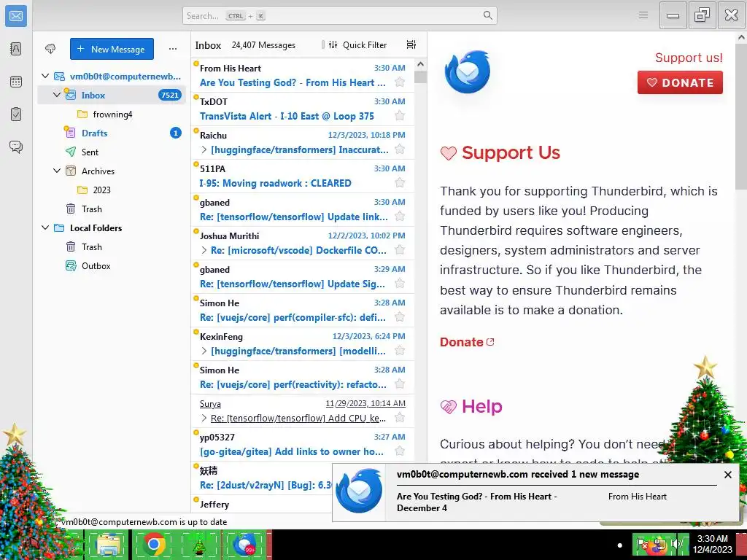Star the Simon He compiler-sfc message
This screenshot has width=747, height=560.
click(400, 317)
